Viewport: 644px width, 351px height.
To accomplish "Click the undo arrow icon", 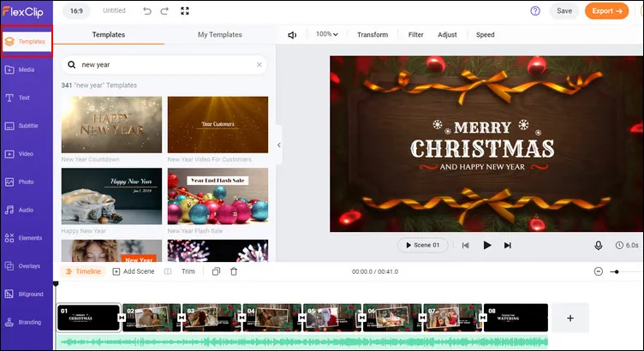I will coord(147,11).
